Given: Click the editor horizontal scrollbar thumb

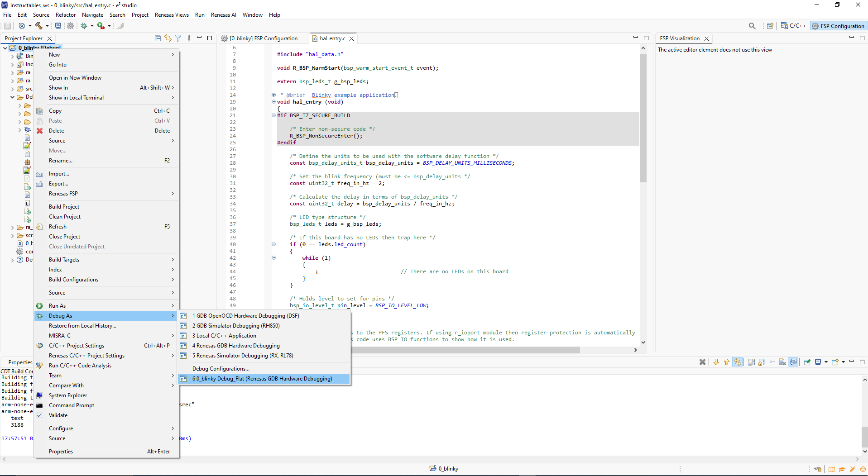Looking at the screenshot, I should point(466,350).
